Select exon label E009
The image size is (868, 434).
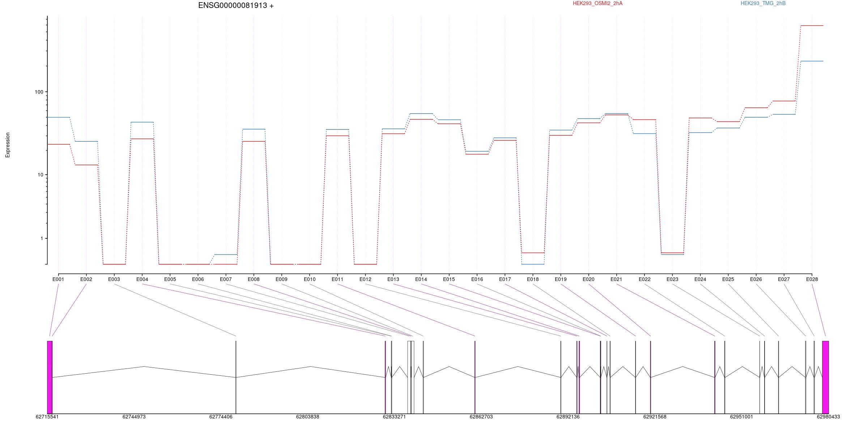click(281, 279)
